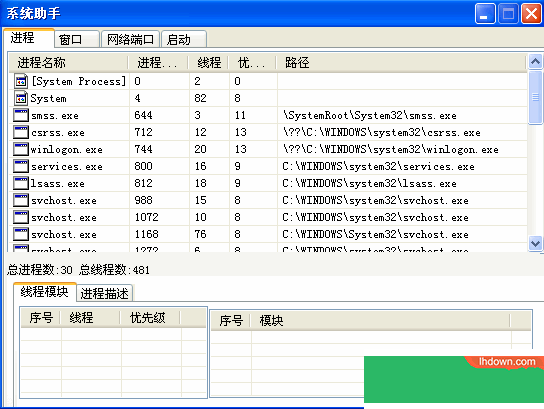544x409 pixels.
Task: Click the winlogon.exe process icon
Action: [21, 149]
